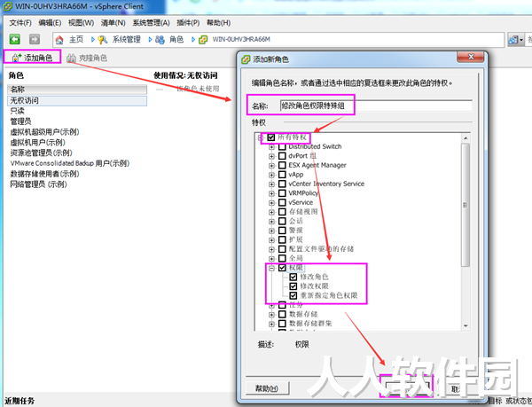Open the 清单(N) menu
Image resolution: width=532 pixels, height=407 pixels.
(113, 23)
